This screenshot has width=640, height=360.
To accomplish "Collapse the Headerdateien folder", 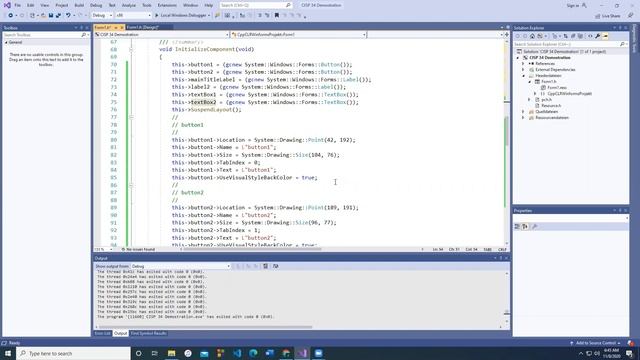I will 523,76.
